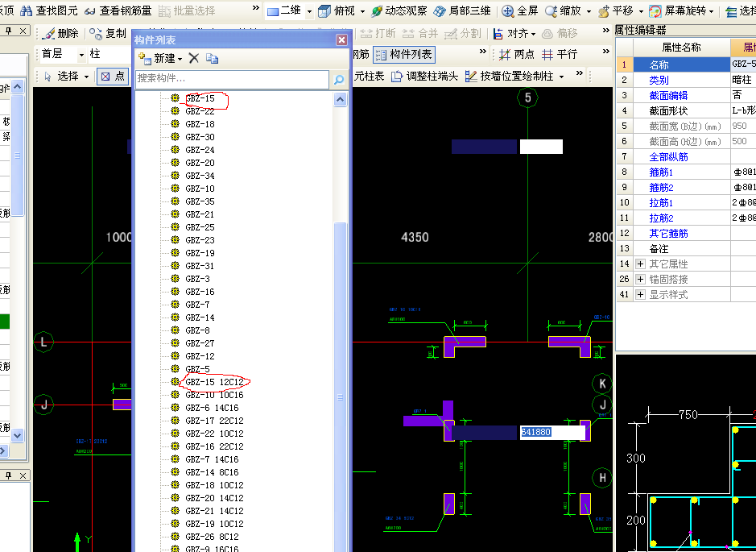Switch to 二维 2D view
The height and width of the screenshot is (552, 756).
coord(284,10)
